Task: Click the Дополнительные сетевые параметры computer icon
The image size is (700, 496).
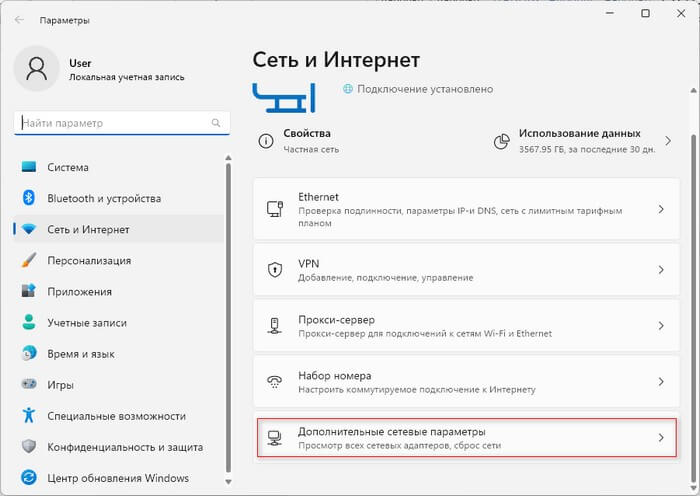Action: pos(275,438)
